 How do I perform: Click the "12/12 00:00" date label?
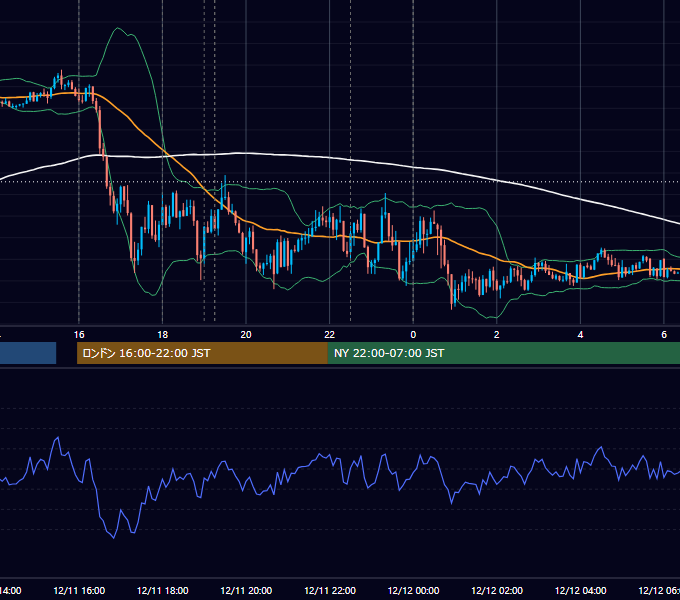click(x=413, y=590)
